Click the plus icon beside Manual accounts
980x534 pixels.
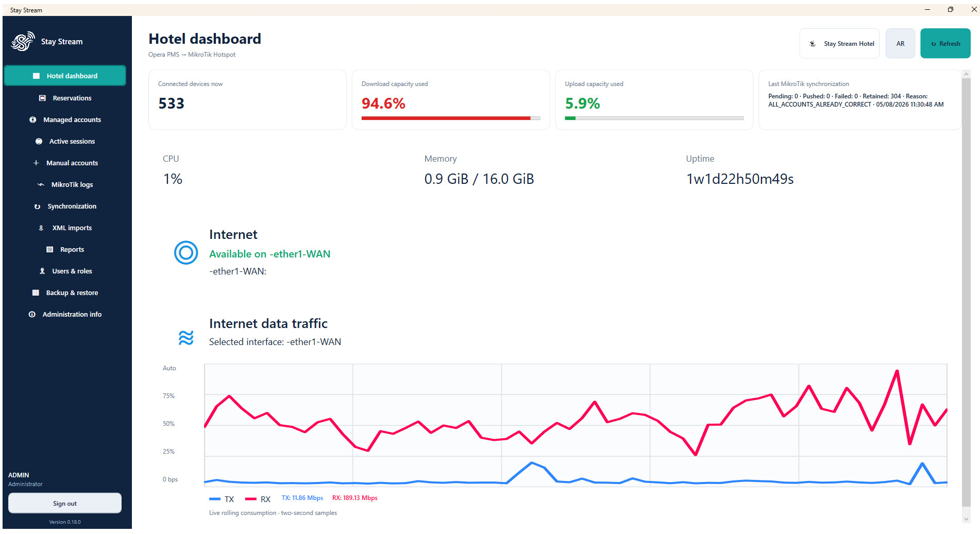[x=36, y=163]
